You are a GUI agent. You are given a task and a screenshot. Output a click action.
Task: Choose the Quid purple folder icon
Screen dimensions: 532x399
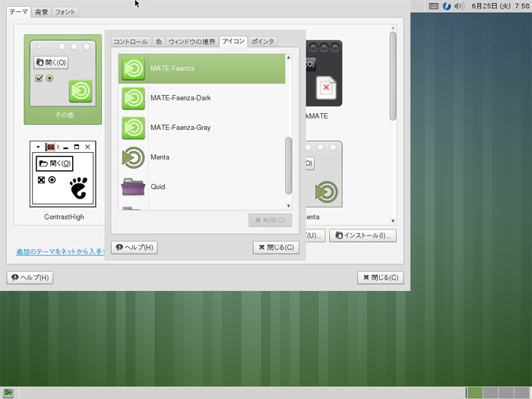point(133,187)
